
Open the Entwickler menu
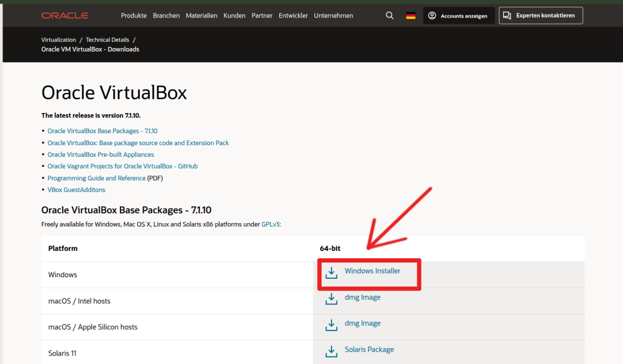click(293, 15)
